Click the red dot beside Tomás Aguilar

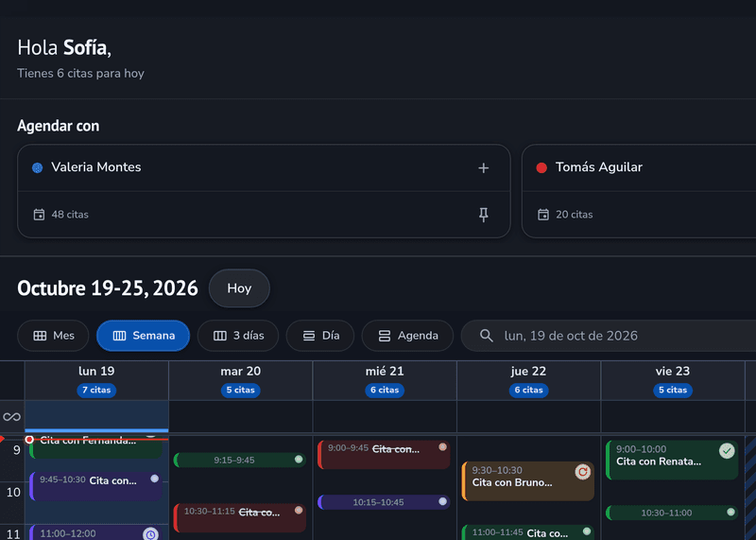point(541,167)
